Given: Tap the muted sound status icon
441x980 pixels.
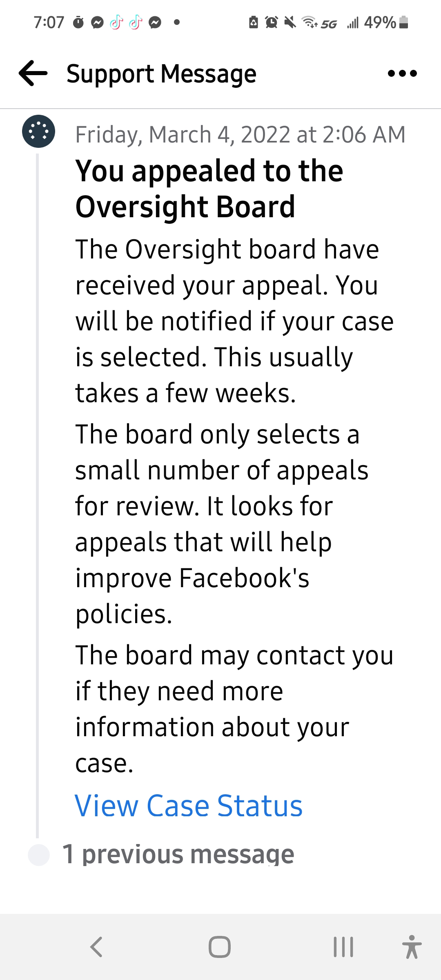Looking at the screenshot, I should click(289, 22).
